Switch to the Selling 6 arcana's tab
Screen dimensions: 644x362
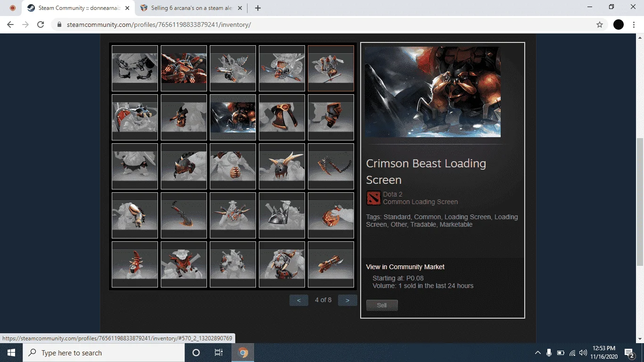click(x=191, y=8)
